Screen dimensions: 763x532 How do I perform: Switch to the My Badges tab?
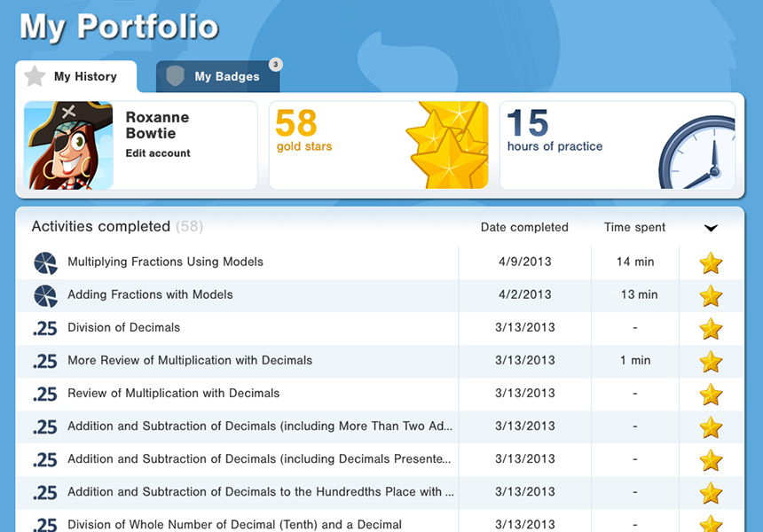pyautogui.click(x=218, y=76)
